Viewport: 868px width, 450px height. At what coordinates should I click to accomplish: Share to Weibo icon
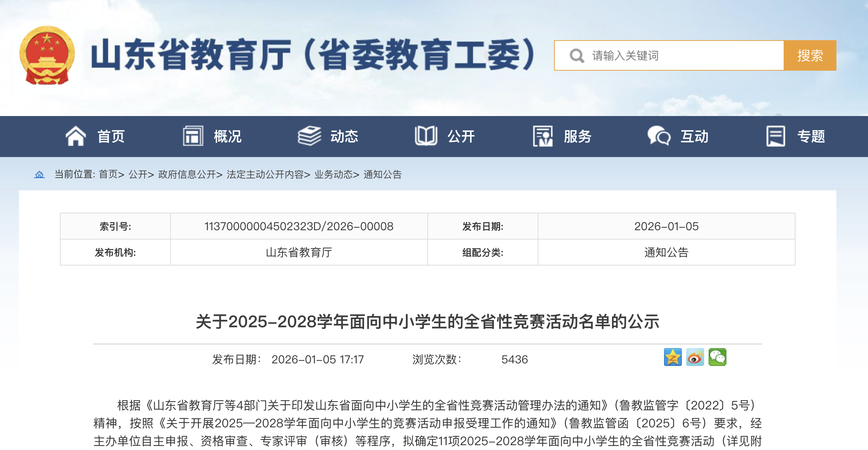point(695,357)
